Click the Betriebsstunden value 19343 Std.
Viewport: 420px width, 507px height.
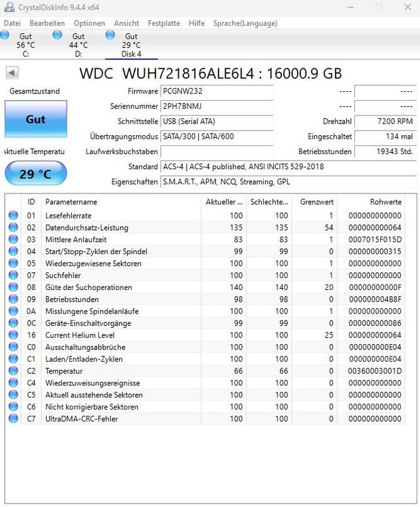tap(386, 151)
